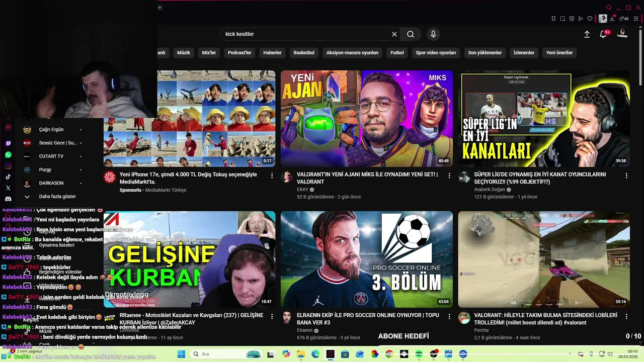
Task: Open ERAY channel name link
Action: [x=302, y=190]
